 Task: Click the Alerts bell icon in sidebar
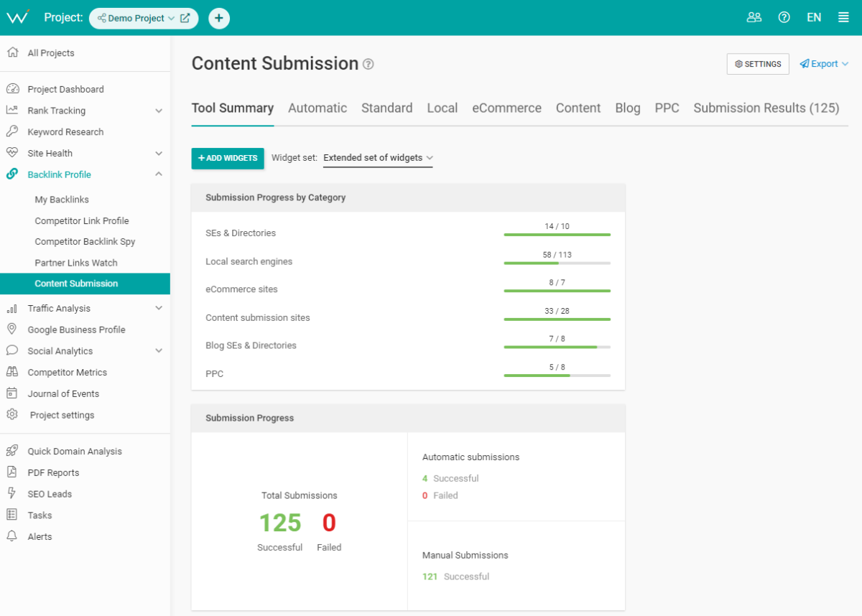pyautogui.click(x=12, y=536)
